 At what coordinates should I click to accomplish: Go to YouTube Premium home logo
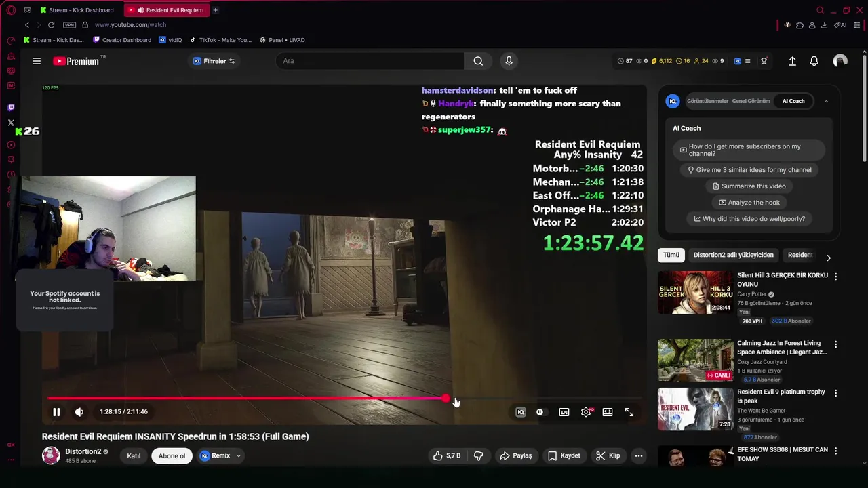point(76,61)
